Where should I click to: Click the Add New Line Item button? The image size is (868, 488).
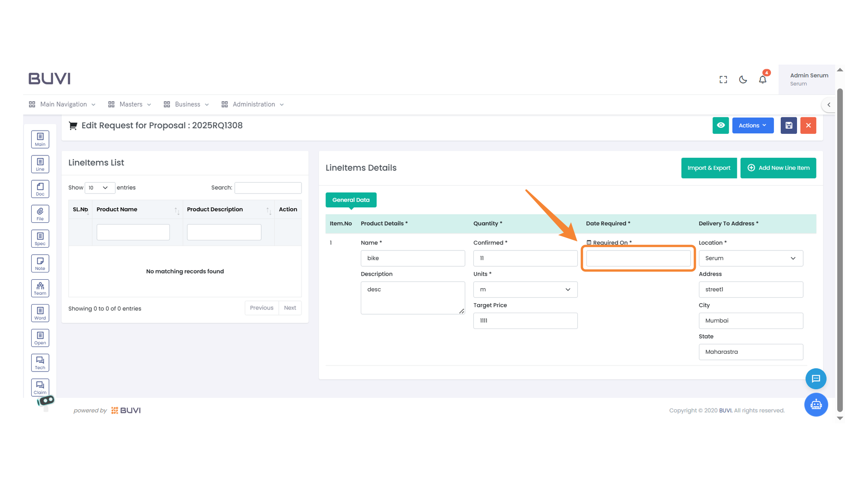tap(778, 168)
